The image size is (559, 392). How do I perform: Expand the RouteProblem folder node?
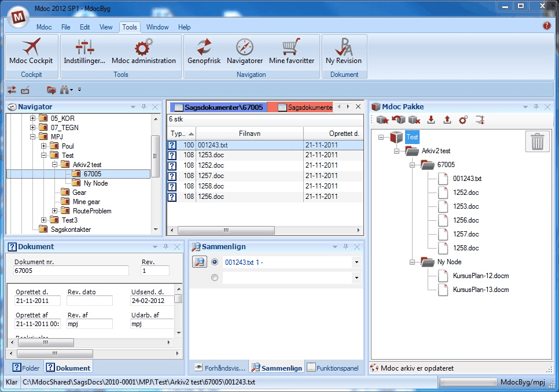click(54, 211)
